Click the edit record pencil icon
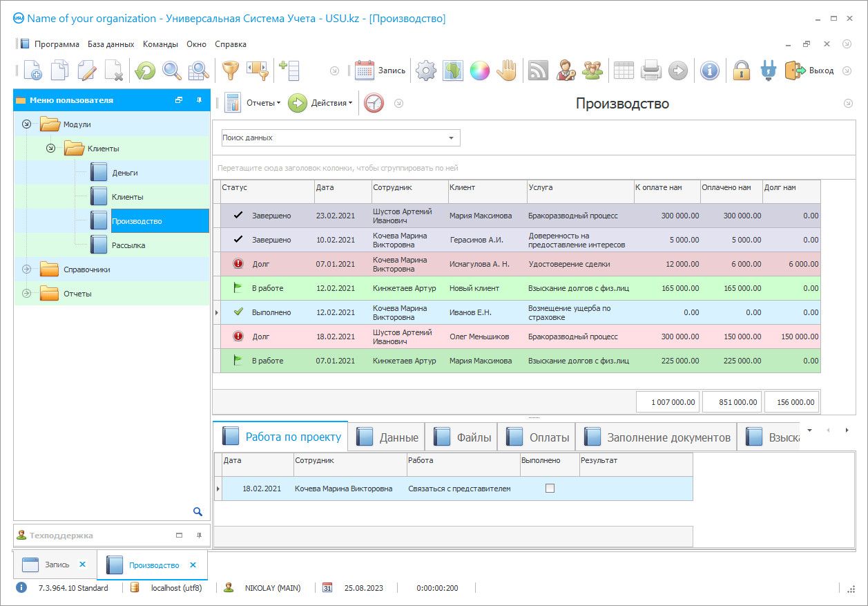Image resolution: width=868 pixels, height=606 pixels. click(87, 70)
